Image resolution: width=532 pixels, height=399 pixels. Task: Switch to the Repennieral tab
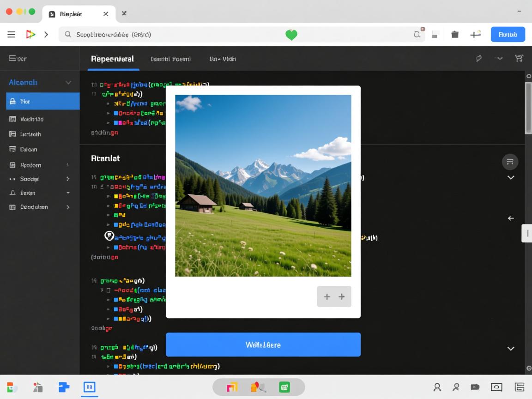point(112,59)
